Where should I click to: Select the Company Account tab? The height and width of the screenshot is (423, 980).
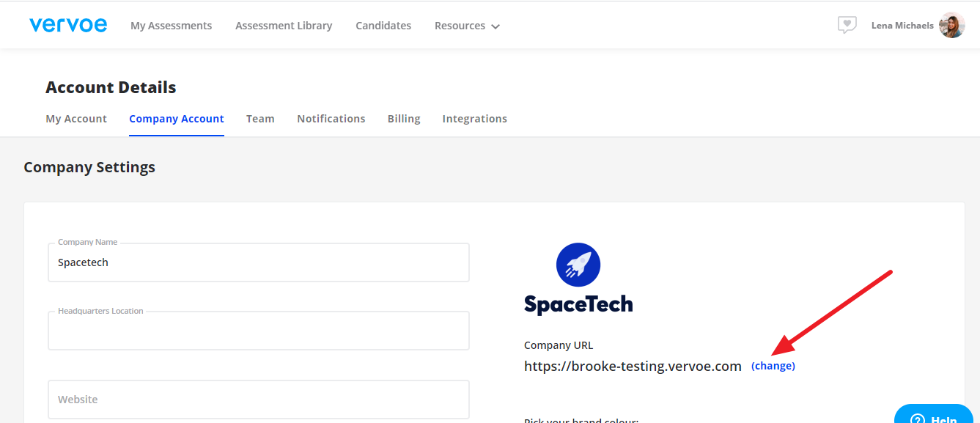pyautogui.click(x=177, y=119)
